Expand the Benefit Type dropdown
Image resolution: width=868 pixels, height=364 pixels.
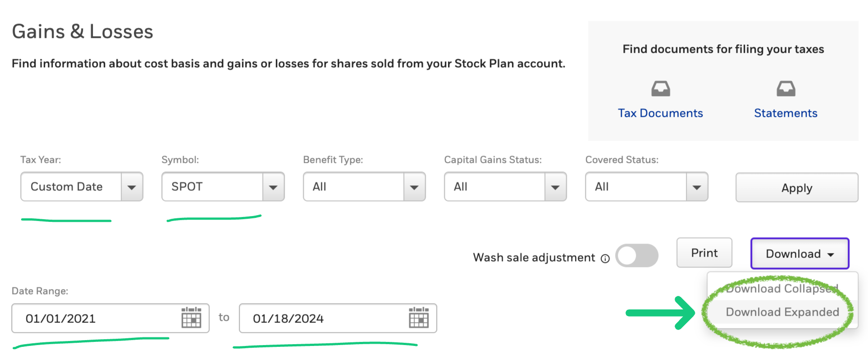pos(364,186)
